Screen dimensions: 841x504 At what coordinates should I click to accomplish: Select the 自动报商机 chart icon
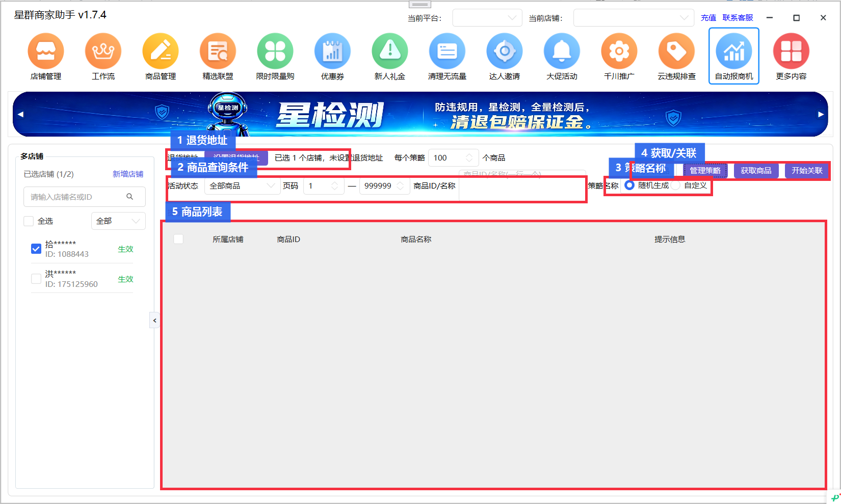(x=734, y=51)
